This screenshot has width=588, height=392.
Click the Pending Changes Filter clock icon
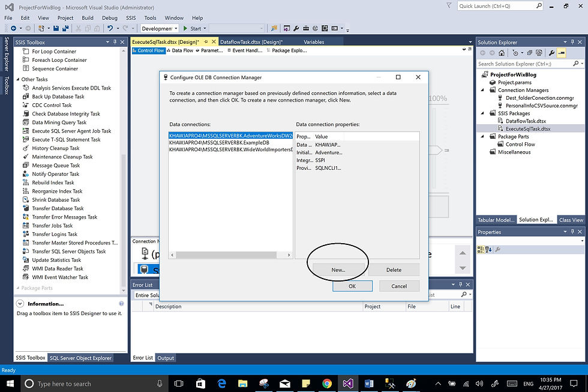pyautogui.click(x=515, y=53)
